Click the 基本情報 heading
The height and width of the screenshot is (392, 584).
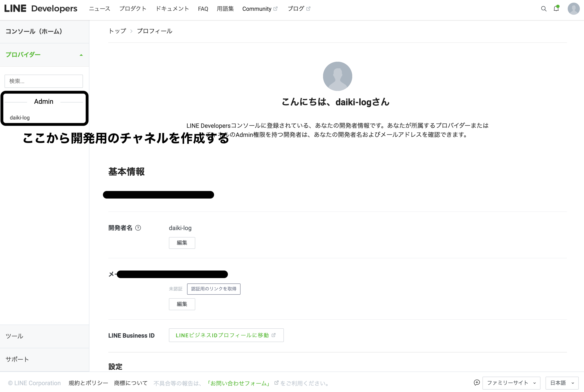click(x=126, y=172)
